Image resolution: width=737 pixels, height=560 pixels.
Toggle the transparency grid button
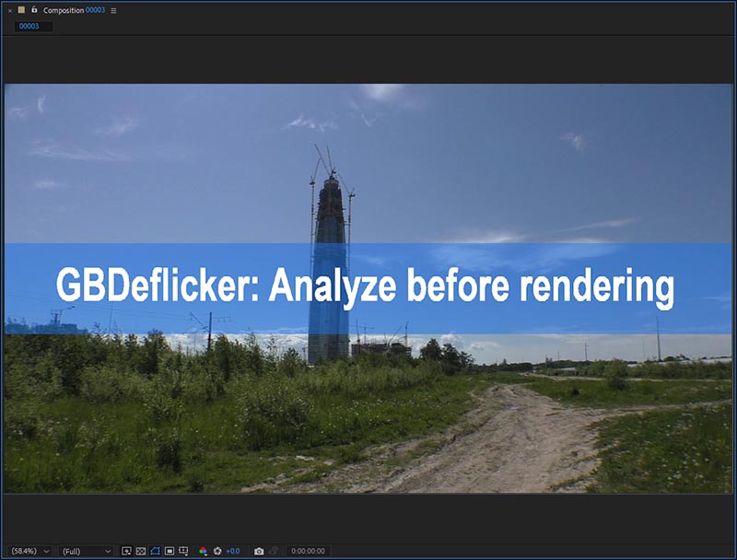click(141, 551)
